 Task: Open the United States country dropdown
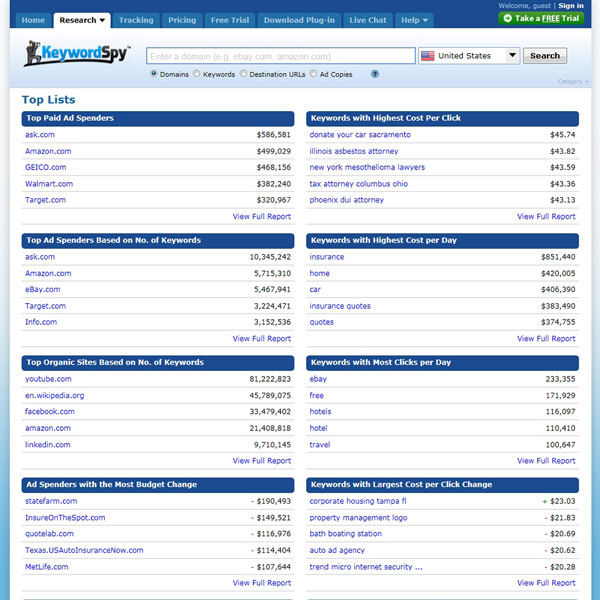click(x=469, y=56)
